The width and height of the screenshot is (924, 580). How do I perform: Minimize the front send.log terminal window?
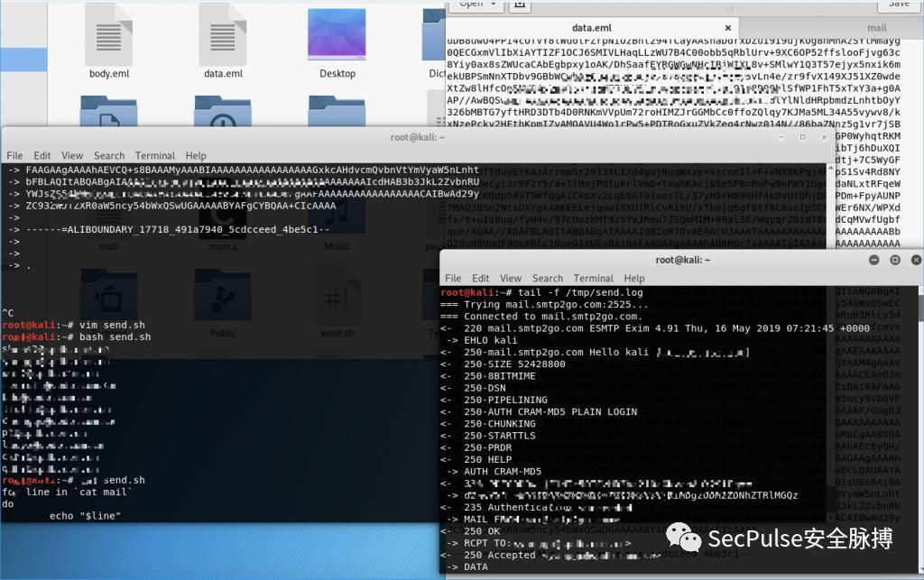pos(873,260)
